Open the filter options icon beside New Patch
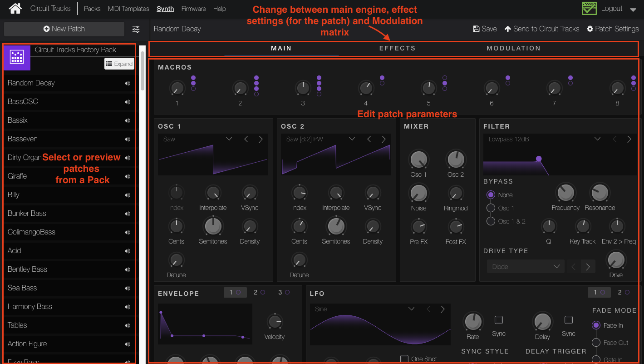This screenshot has height=364, width=644. (x=135, y=29)
